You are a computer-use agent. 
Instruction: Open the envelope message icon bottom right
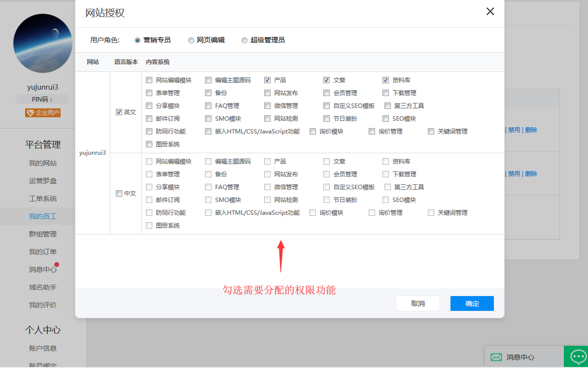496,356
